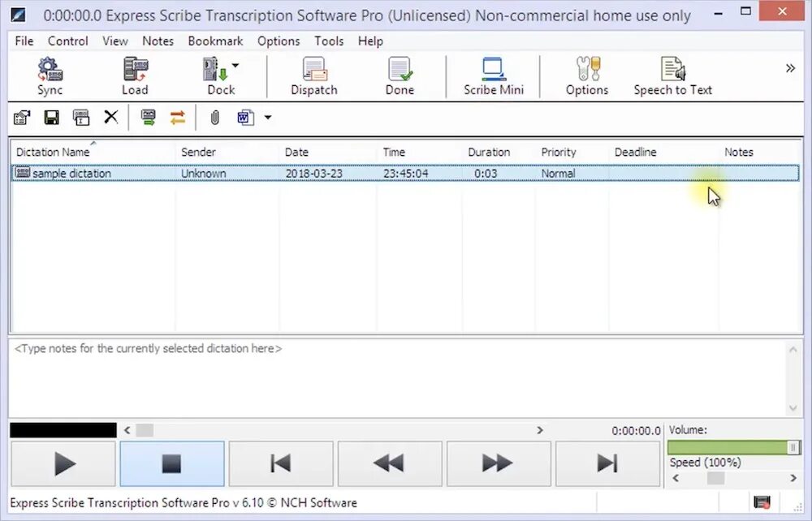Open the Options toolbar button
This screenshot has height=521, width=812.
(587, 76)
